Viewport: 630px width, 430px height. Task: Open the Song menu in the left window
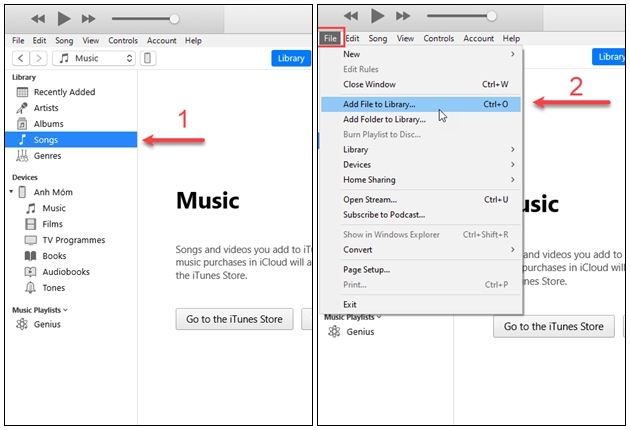[x=64, y=41]
